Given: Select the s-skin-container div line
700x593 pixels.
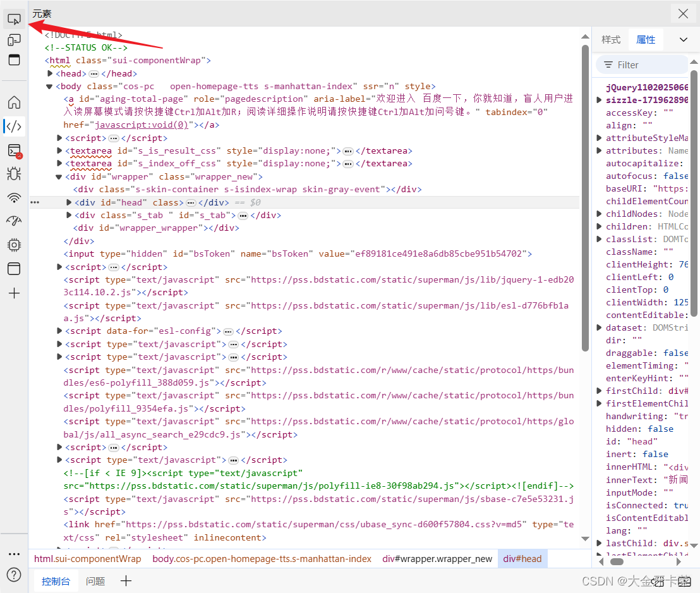Looking at the screenshot, I should click(x=247, y=190).
